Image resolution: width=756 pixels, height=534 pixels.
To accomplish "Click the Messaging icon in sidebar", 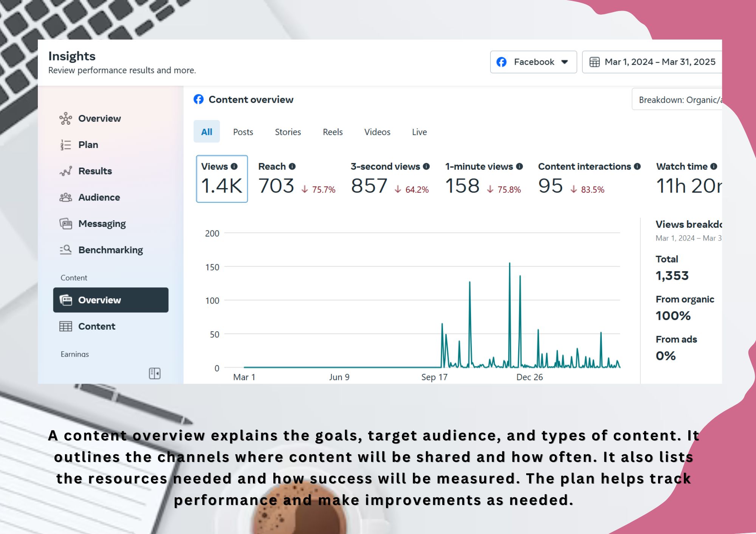I will click(65, 224).
